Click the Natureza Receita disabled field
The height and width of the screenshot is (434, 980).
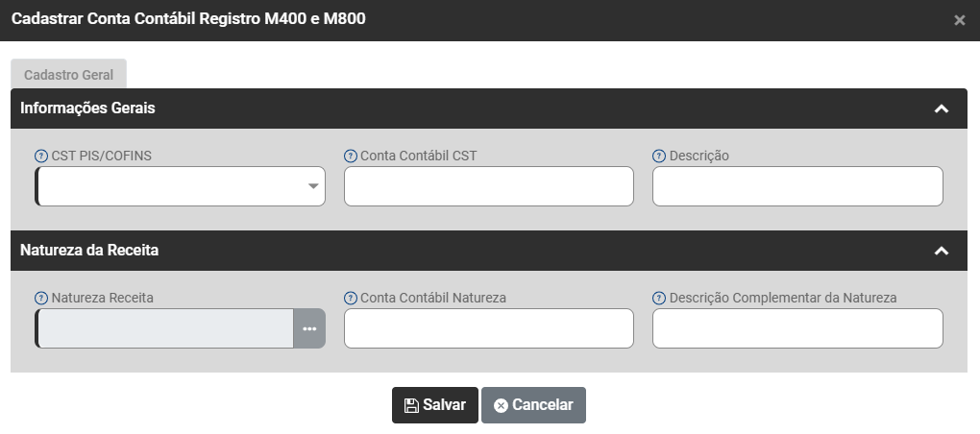click(x=164, y=328)
